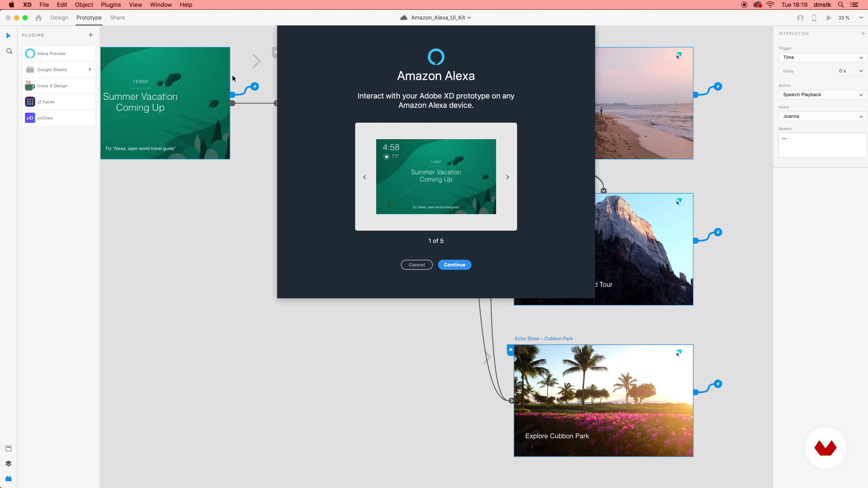Click the Echo Show - Cubbon Park artboard title
The width and height of the screenshot is (868, 488).
click(543, 338)
